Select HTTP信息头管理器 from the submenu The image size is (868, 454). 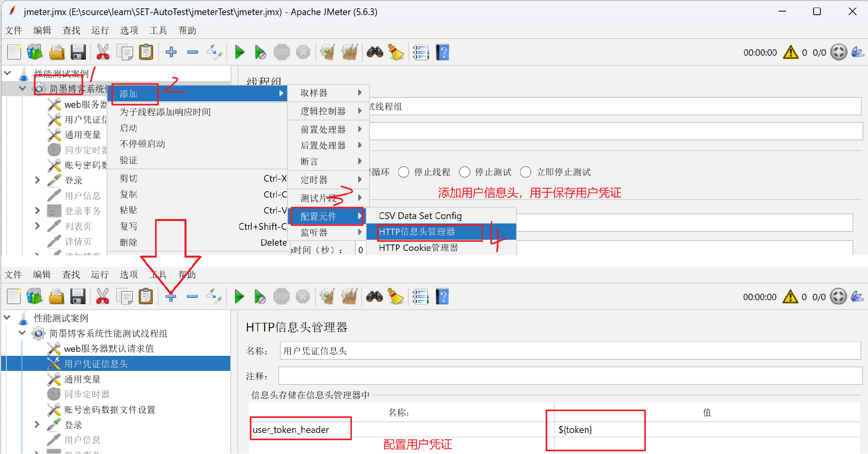coord(441,232)
